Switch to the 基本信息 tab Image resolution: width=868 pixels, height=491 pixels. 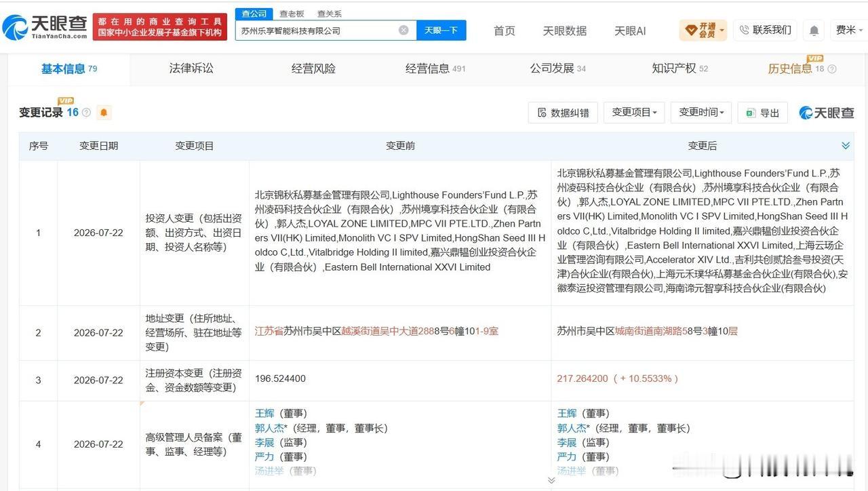pos(68,68)
